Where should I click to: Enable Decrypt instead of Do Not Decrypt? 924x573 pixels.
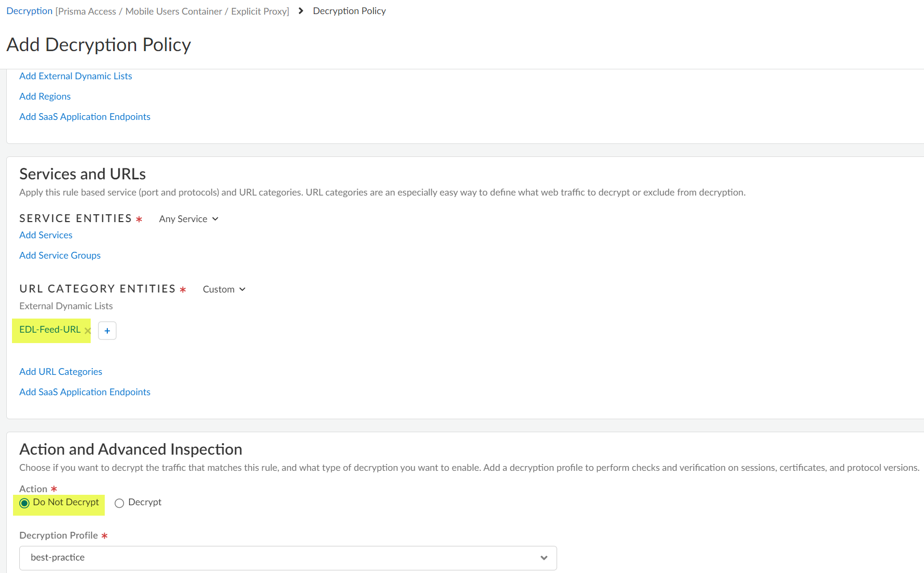(x=119, y=503)
